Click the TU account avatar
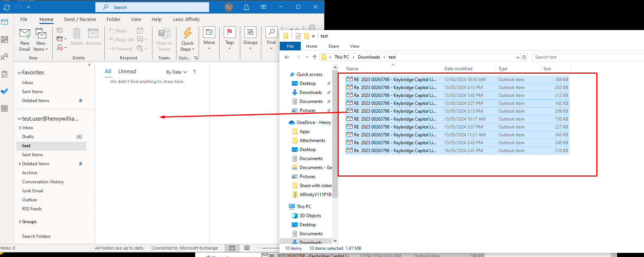644x257 pixels. pyautogui.click(x=228, y=7)
